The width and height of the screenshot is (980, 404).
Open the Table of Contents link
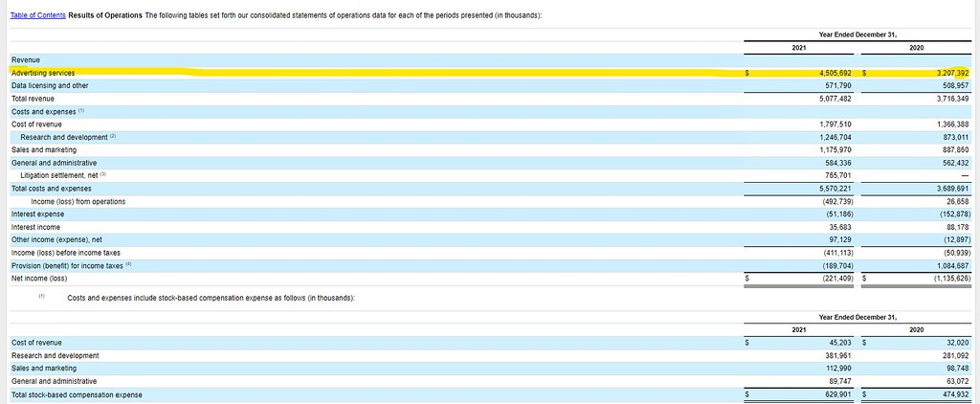click(x=37, y=16)
